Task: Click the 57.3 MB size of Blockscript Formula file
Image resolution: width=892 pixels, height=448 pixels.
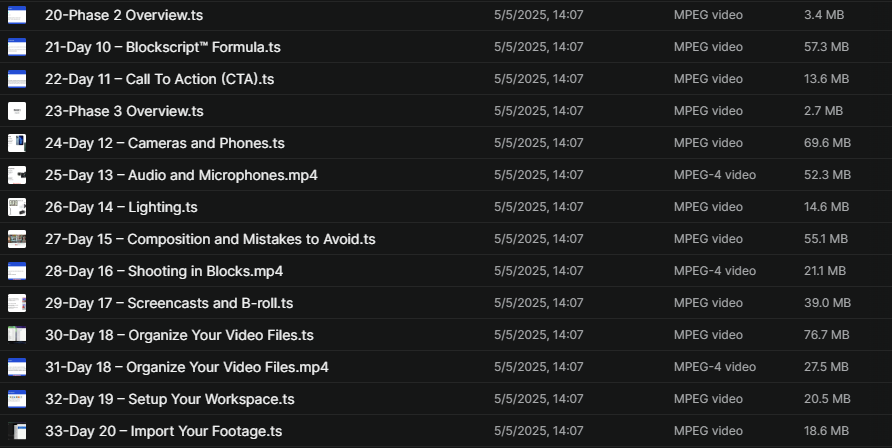Action: [826, 47]
